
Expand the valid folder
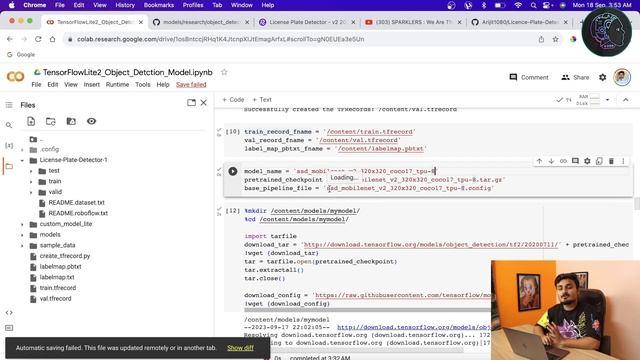pyautogui.click(x=31, y=192)
